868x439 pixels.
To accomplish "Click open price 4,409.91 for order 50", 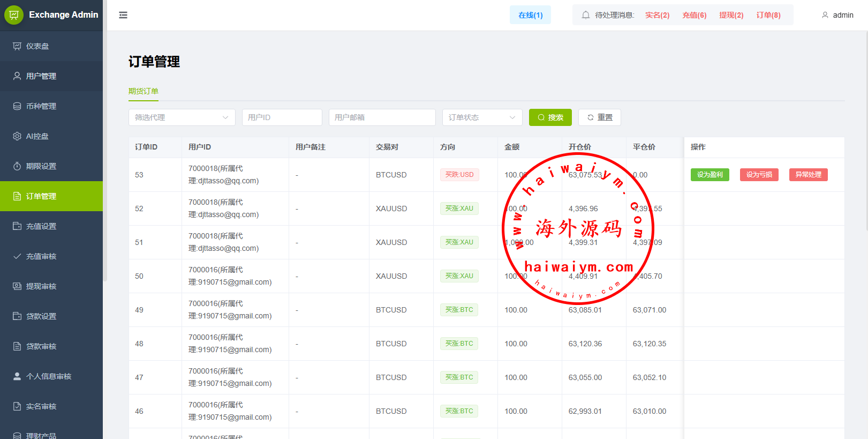I will click(x=583, y=276).
